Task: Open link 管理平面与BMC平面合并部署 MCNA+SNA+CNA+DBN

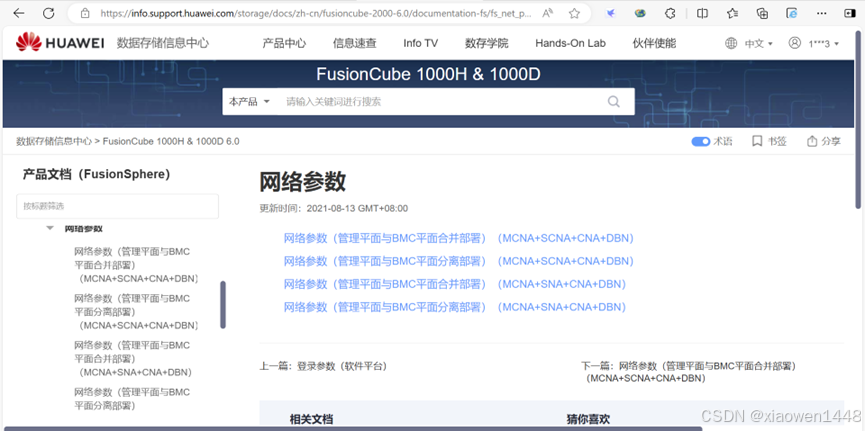Action: (x=455, y=284)
